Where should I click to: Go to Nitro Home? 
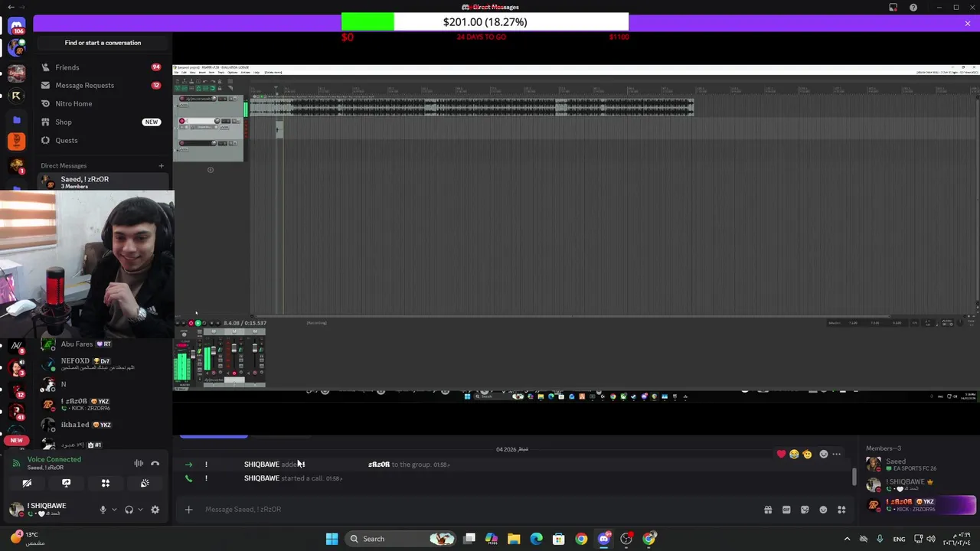click(102, 103)
